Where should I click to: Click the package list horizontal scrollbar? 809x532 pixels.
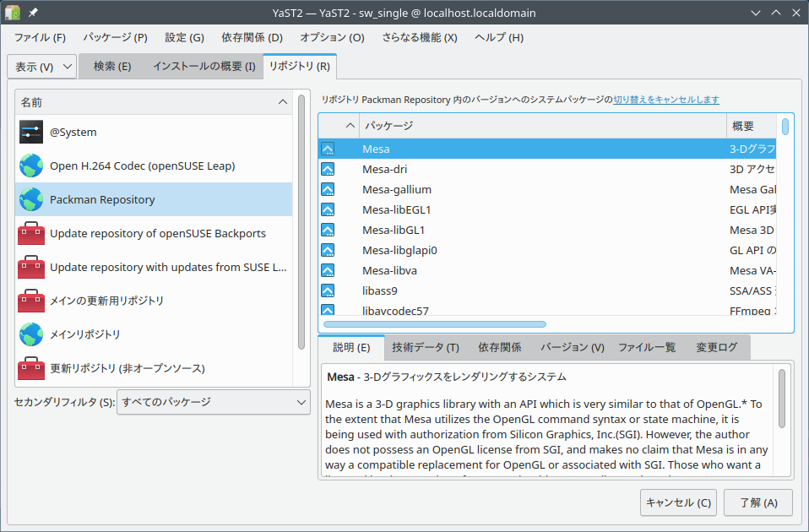click(x=434, y=324)
